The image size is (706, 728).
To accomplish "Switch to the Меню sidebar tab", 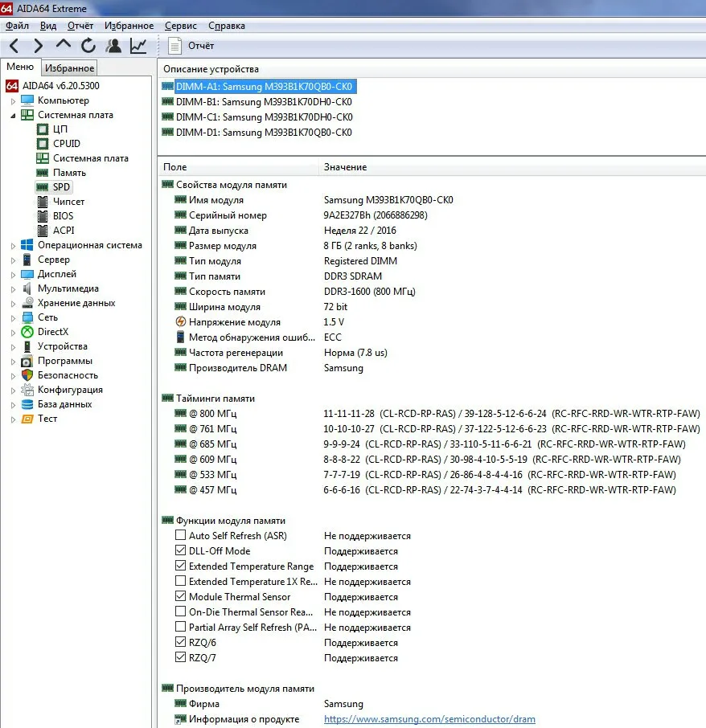I will pyautogui.click(x=20, y=67).
